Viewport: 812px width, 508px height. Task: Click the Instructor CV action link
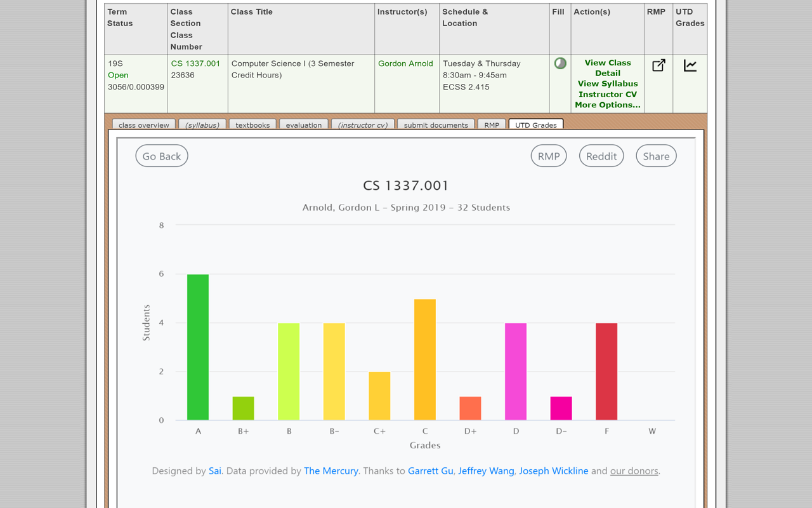pos(608,95)
